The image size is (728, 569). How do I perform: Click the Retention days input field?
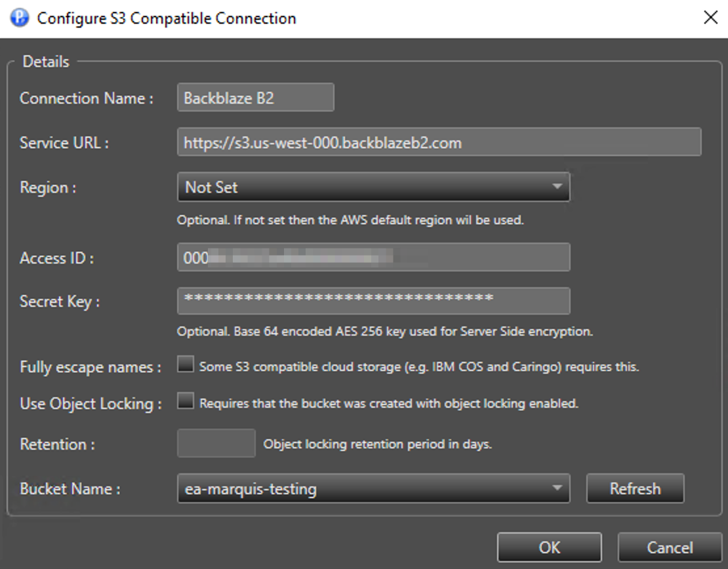(x=216, y=443)
